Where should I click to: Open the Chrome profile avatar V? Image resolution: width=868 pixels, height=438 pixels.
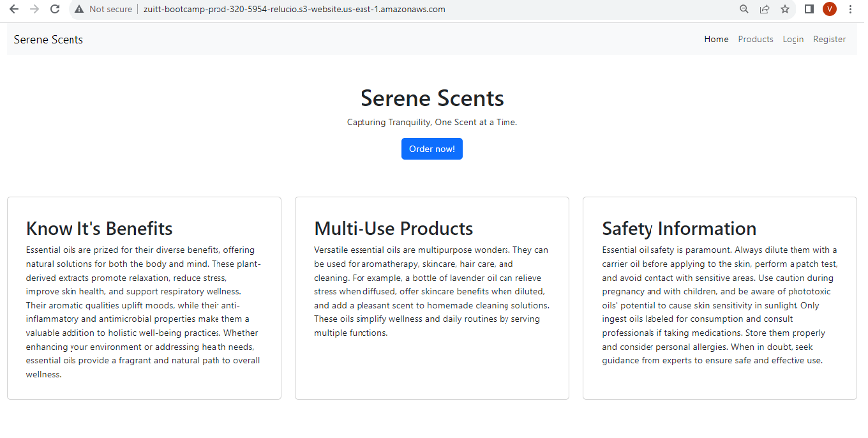829,9
